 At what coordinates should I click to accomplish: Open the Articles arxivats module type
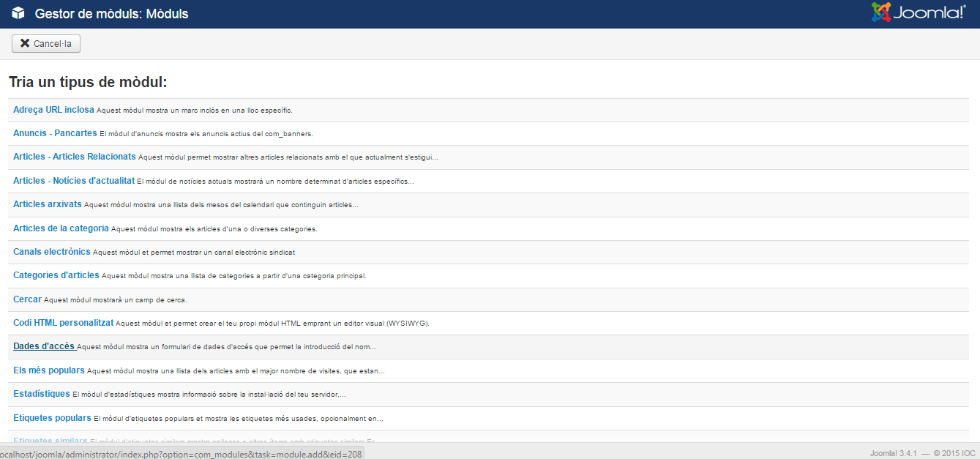[x=48, y=204]
